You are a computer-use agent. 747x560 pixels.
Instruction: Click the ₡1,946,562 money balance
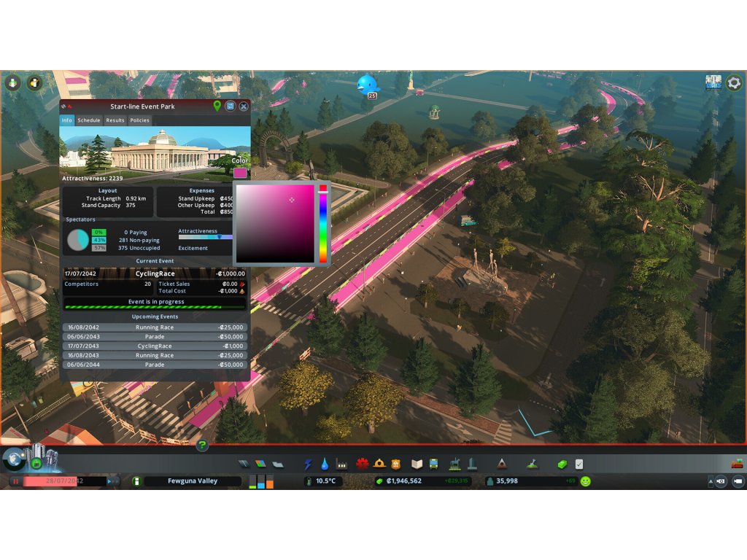click(404, 481)
